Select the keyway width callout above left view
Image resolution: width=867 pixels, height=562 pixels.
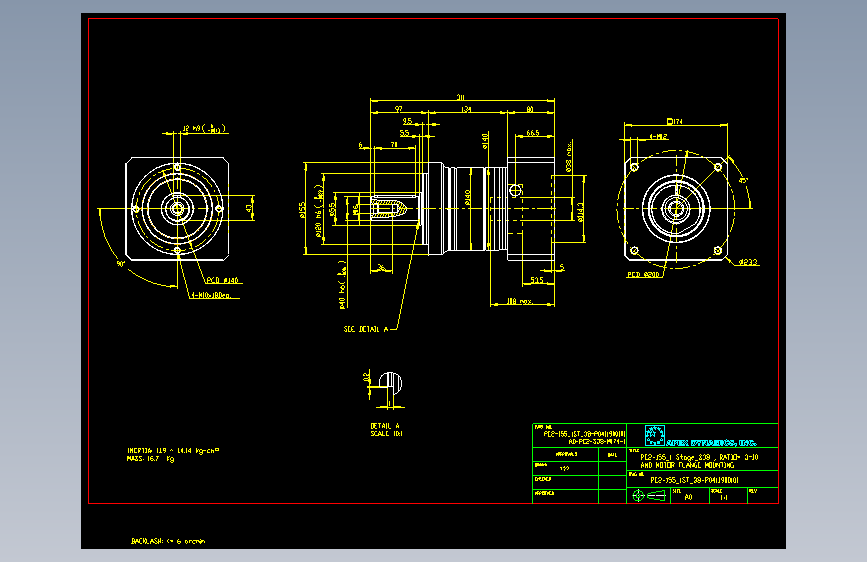pos(204,129)
